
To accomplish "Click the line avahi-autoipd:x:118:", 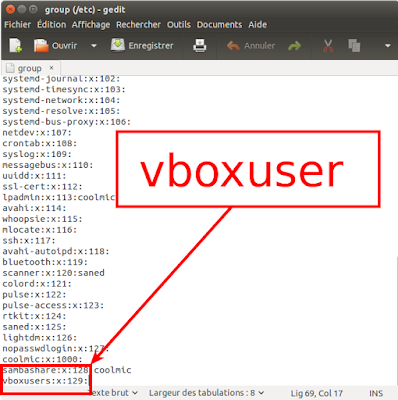I will (x=56, y=251).
